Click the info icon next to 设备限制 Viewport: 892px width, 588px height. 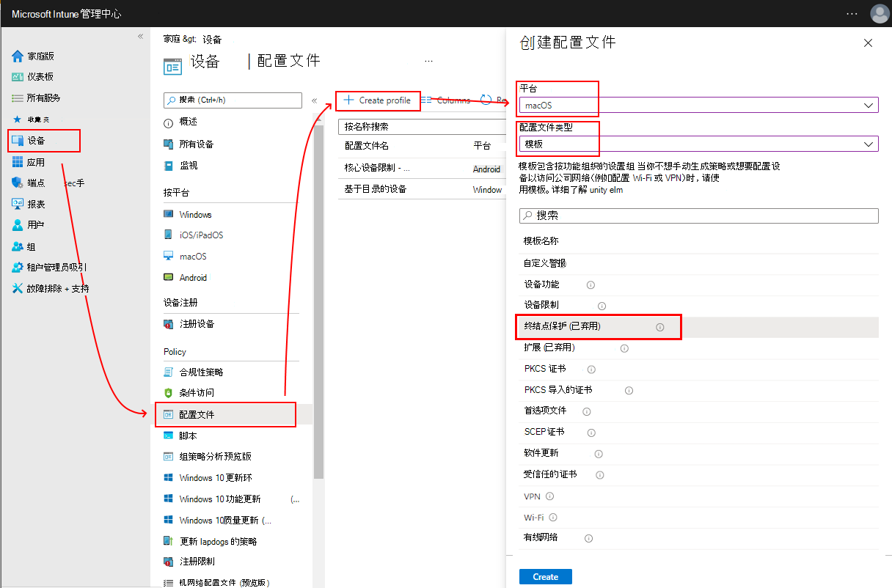coord(602,306)
